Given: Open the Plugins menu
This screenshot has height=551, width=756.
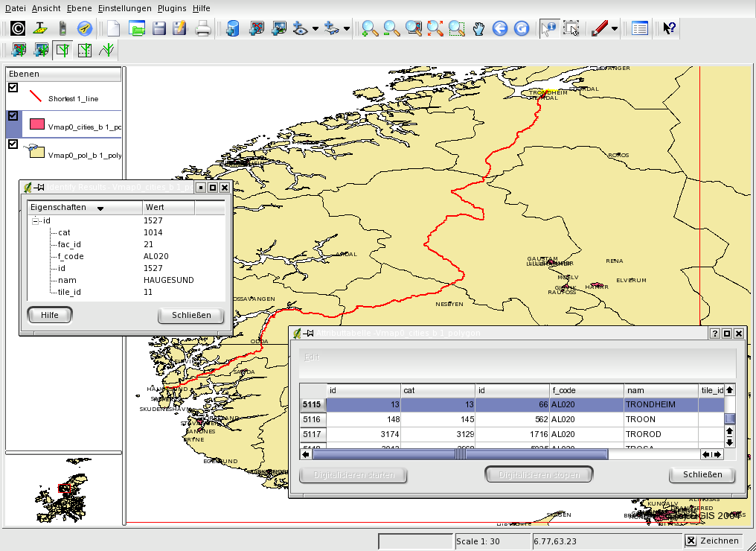Looking at the screenshot, I should click(171, 8).
